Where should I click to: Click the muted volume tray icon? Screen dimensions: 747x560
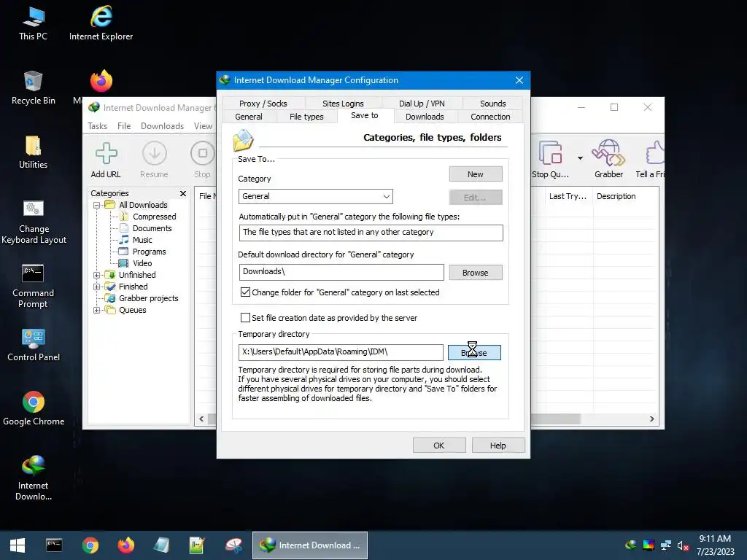click(683, 545)
